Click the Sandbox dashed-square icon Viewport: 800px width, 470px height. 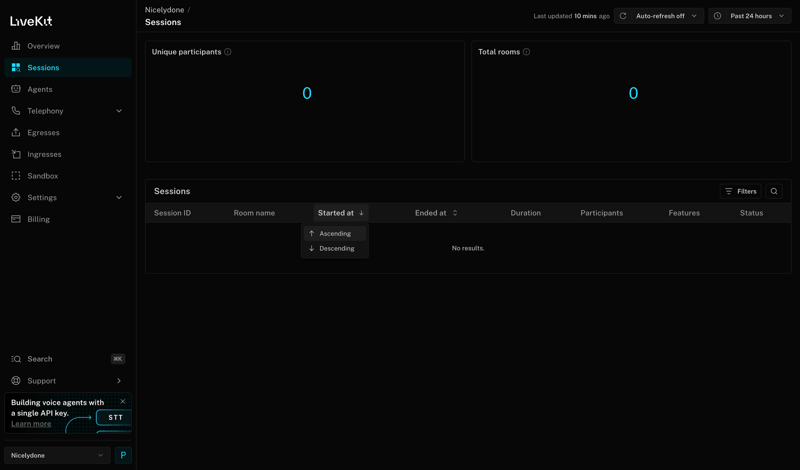click(16, 176)
